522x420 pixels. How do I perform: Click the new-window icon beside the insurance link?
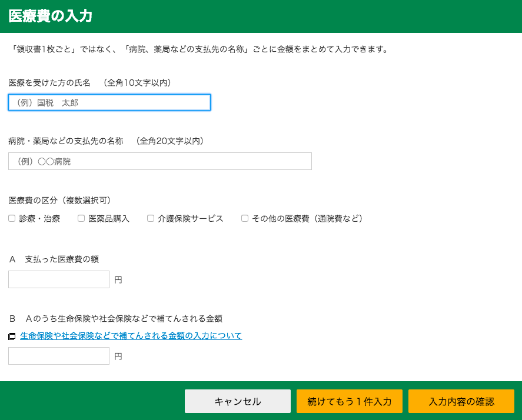tap(12, 336)
